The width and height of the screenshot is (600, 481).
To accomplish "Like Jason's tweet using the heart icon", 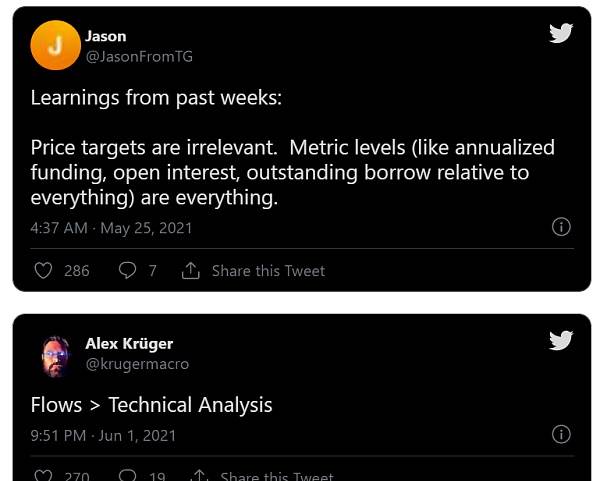I will pyautogui.click(x=43, y=271).
